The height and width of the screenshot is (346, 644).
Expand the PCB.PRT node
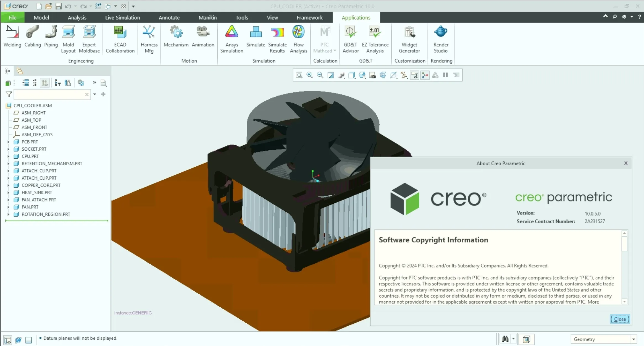pos(8,142)
